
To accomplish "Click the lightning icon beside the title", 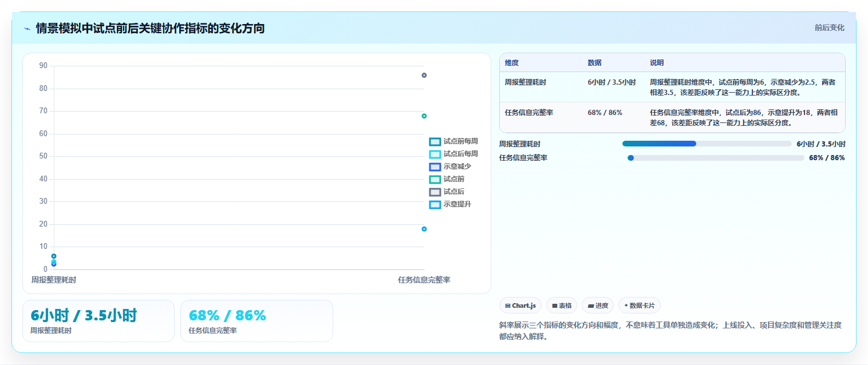I will click(27, 29).
